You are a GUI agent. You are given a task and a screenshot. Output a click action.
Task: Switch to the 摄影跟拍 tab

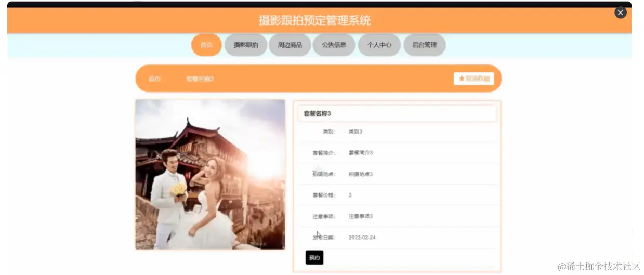click(x=246, y=45)
